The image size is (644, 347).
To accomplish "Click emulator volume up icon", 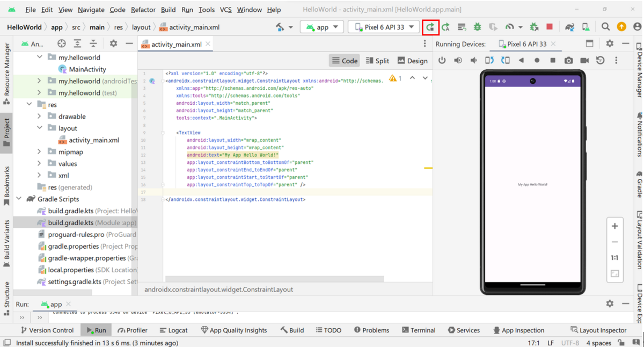I will 458,61.
